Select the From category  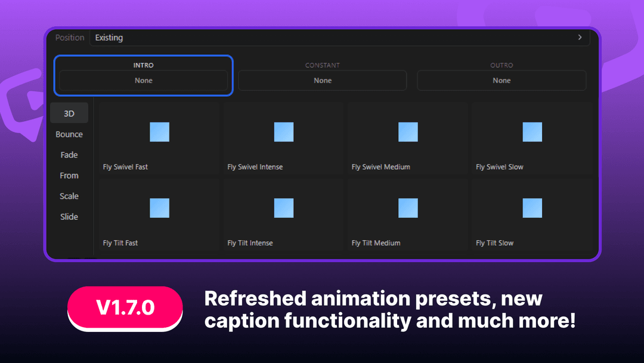(69, 175)
